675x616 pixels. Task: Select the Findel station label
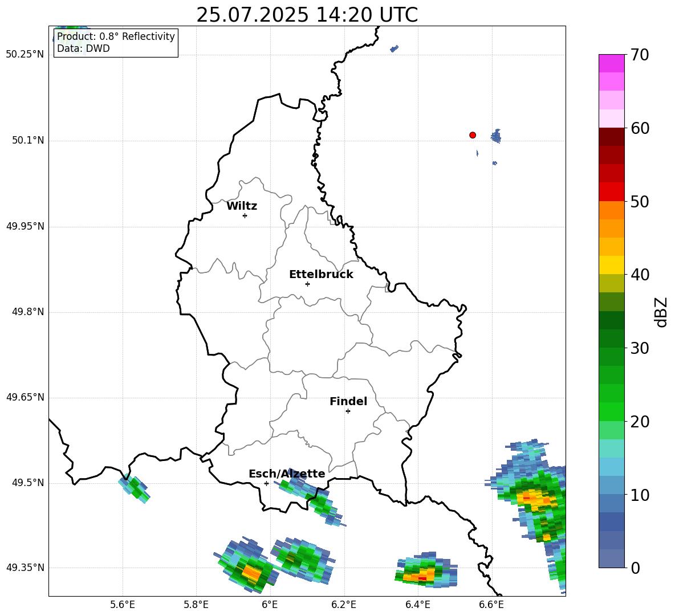(348, 401)
